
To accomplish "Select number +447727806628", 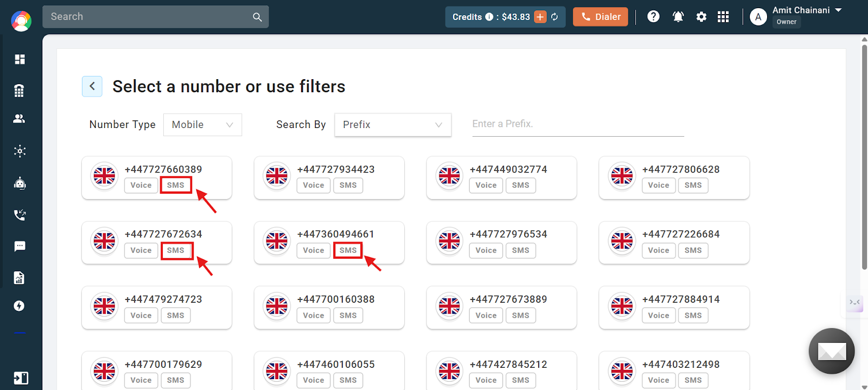I will click(x=674, y=177).
